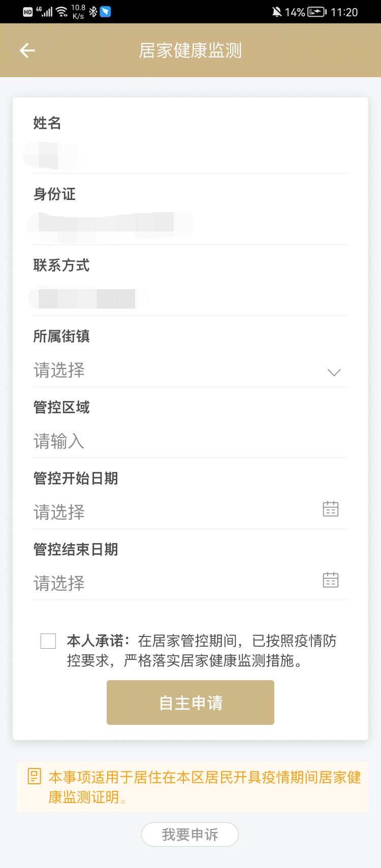
Task: Open calendar icon for 管控结束日期
Action: [331, 580]
